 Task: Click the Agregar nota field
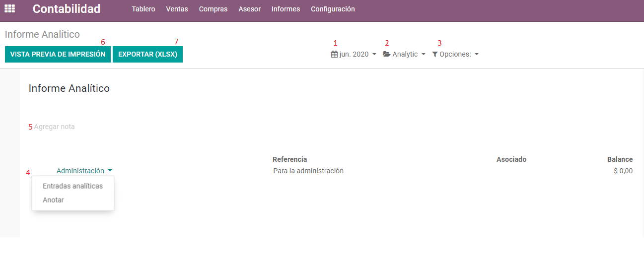click(55, 127)
